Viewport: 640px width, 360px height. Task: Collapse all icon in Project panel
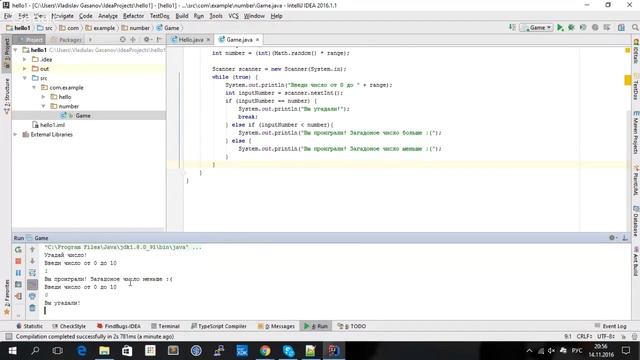(x=133, y=40)
